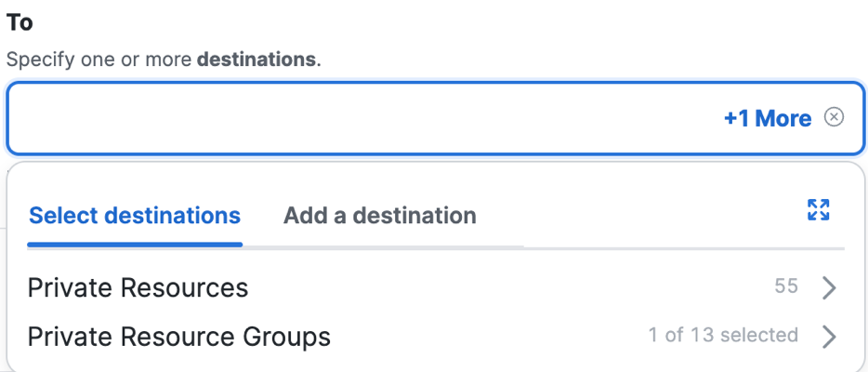
Task: Open the chevron beside Private Resource Groups
Action: coord(829,337)
